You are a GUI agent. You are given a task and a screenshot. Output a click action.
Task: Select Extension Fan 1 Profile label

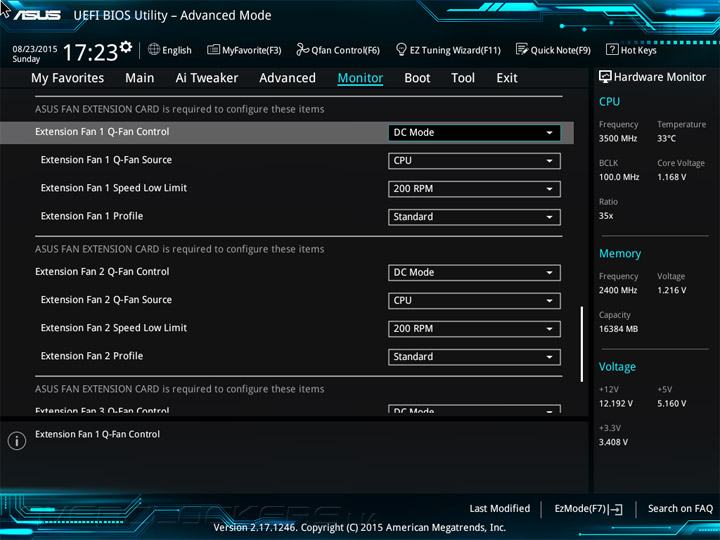pos(92,216)
